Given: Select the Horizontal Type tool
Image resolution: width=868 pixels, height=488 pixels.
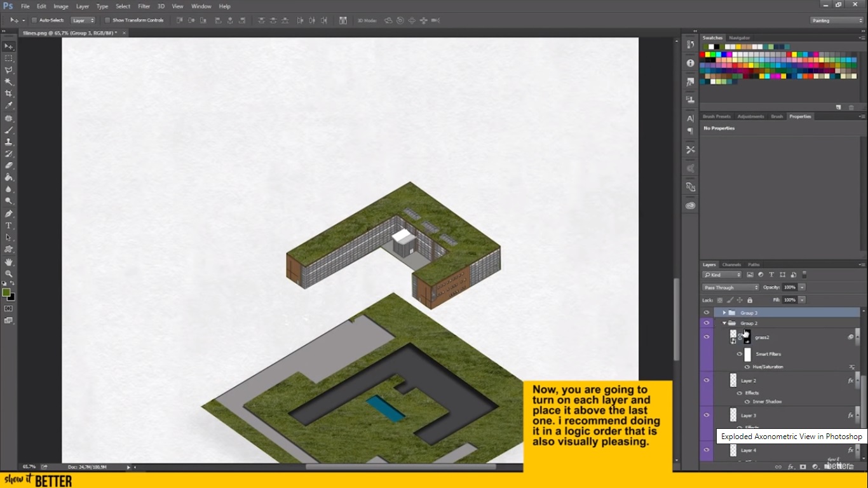Looking at the screenshot, I should 9,225.
